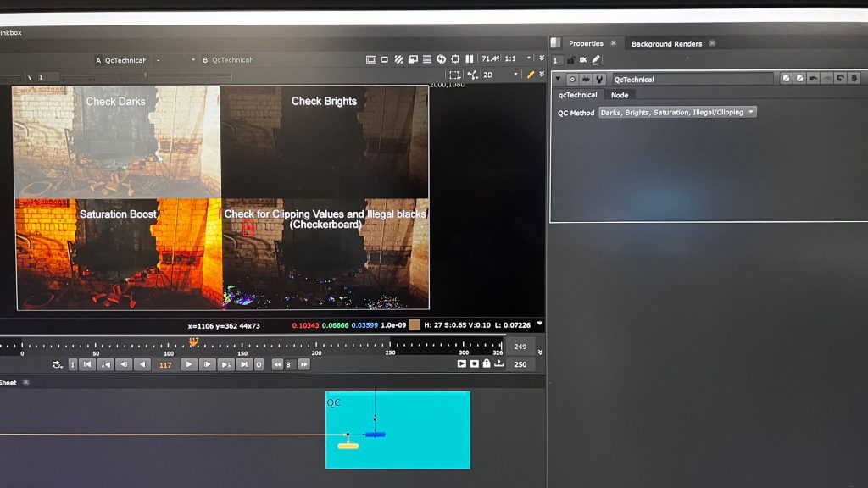Screen dimensions: 868x488
Task: Toggle the properties bin lock icon
Action: (x=570, y=60)
